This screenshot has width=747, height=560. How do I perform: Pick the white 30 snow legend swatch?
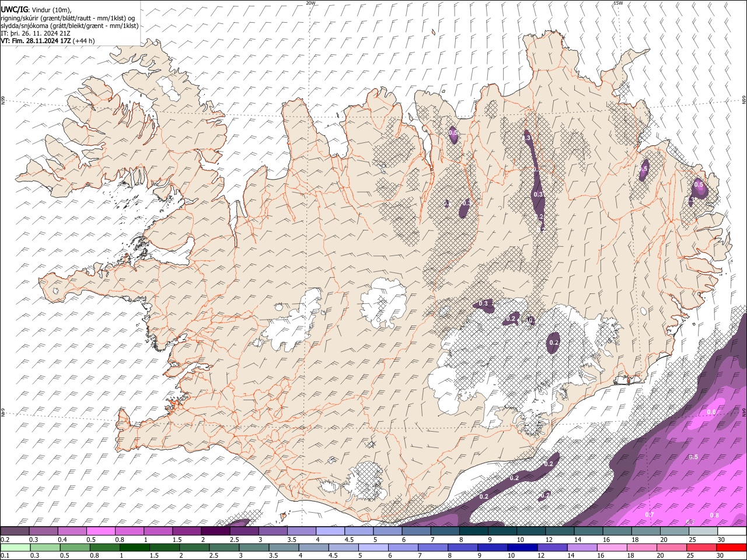point(732,531)
